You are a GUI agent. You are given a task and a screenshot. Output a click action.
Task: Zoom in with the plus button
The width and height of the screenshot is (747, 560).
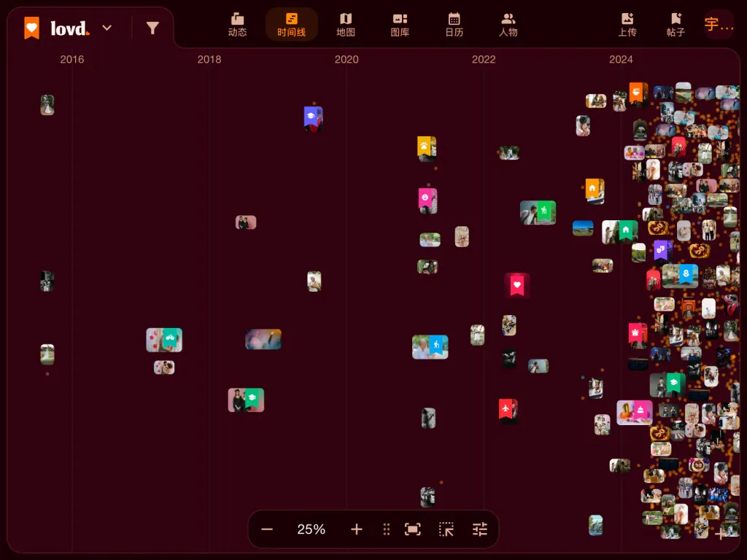pos(356,529)
